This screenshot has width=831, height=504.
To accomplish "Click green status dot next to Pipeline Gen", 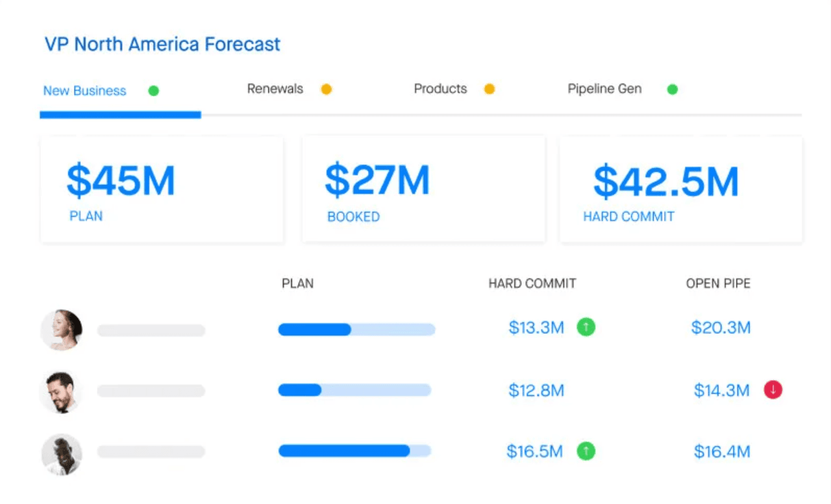I will [x=673, y=90].
